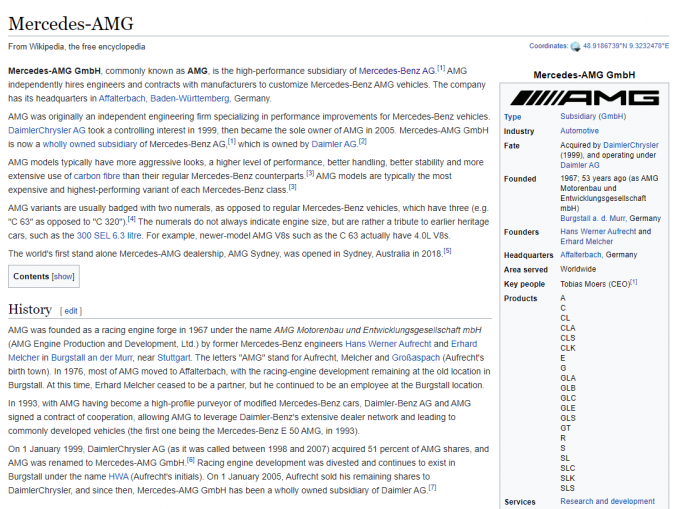Click citation [5] after the Sydney dealership sentence
The height and width of the screenshot is (509, 678).
(448, 251)
